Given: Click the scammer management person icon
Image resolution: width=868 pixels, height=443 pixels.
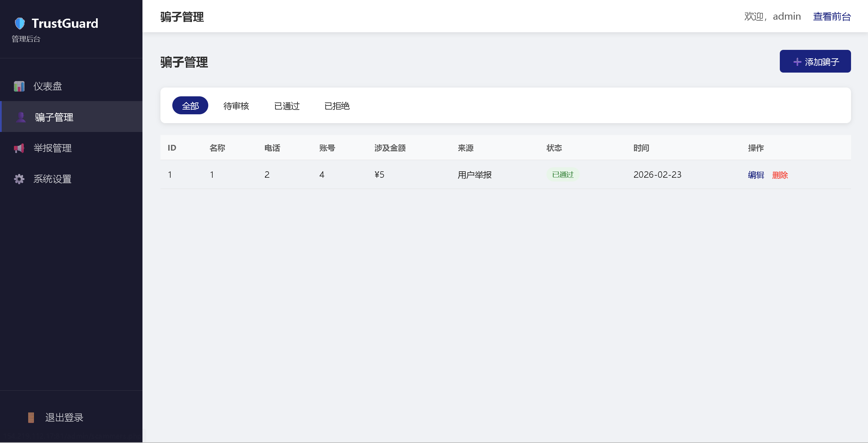Looking at the screenshot, I should (x=21, y=117).
